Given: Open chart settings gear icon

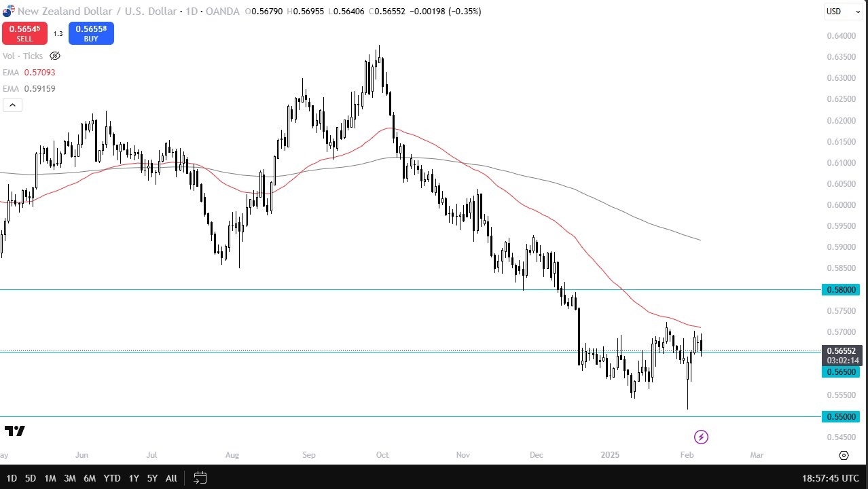Looking at the screenshot, I should [844, 455].
